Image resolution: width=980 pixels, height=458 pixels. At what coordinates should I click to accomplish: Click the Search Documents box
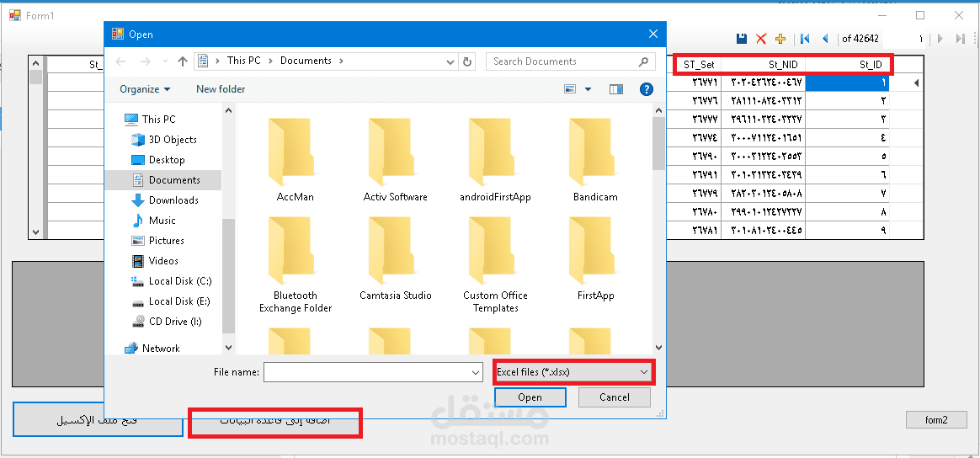click(x=562, y=61)
